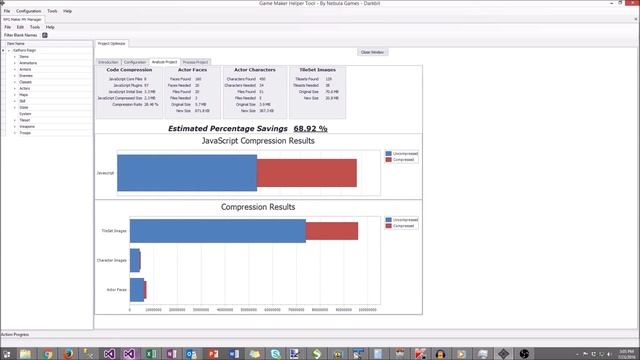Image resolution: width=640 pixels, height=360 pixels.
Task: Expand the Maps tree node
Action: point(15,95)
